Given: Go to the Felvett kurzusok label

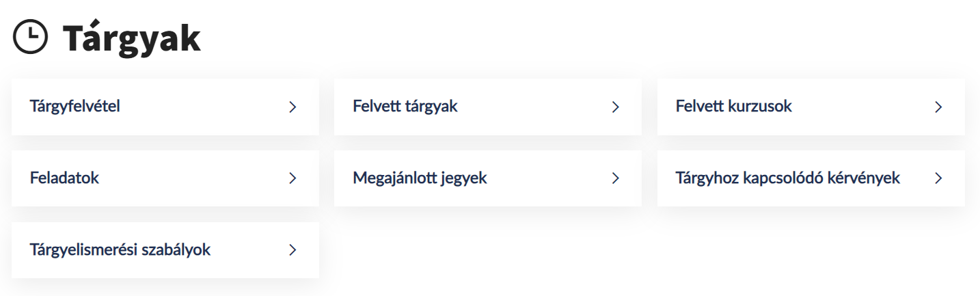Looking at the screenshot, I should 734,107.
